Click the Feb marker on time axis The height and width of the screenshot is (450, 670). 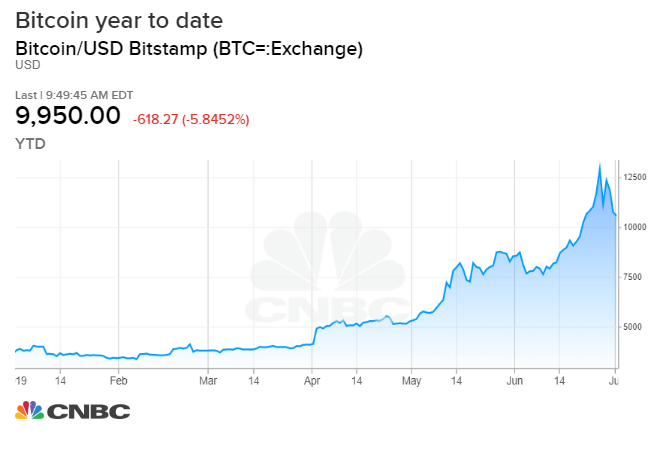[x=118, y=380]
